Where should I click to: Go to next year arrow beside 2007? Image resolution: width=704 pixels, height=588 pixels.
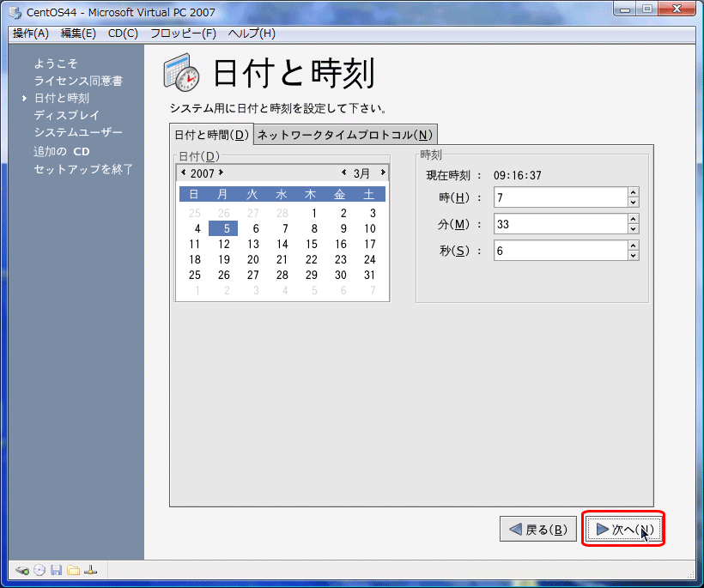tap(221, 173)
